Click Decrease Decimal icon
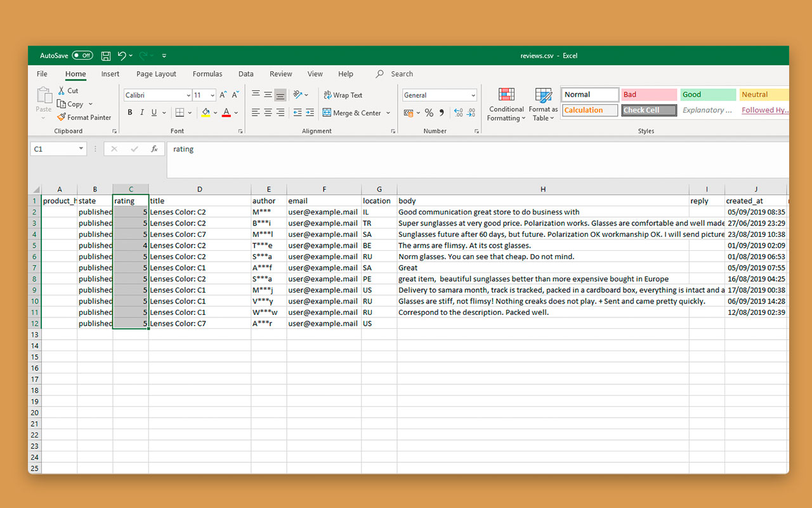 [471, 113]
